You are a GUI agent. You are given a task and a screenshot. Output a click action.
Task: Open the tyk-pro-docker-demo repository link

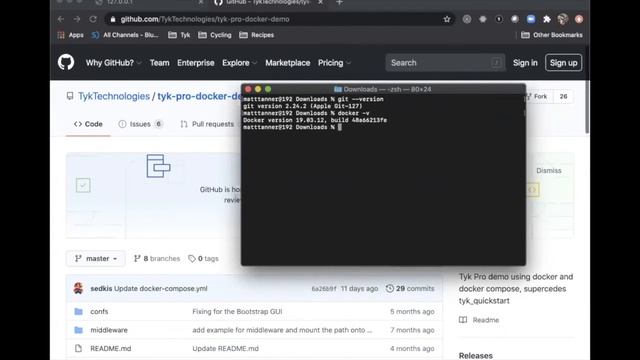click(199, 96)
